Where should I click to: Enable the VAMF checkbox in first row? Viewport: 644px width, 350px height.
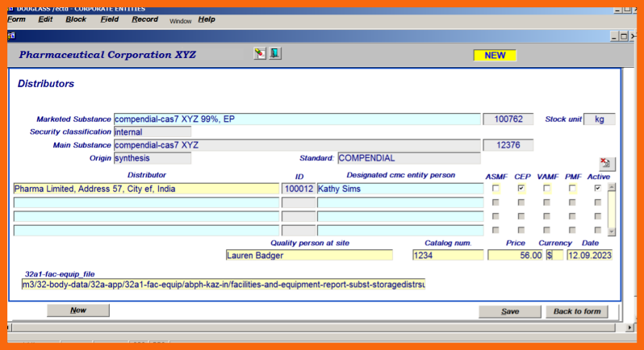[546, 189]
